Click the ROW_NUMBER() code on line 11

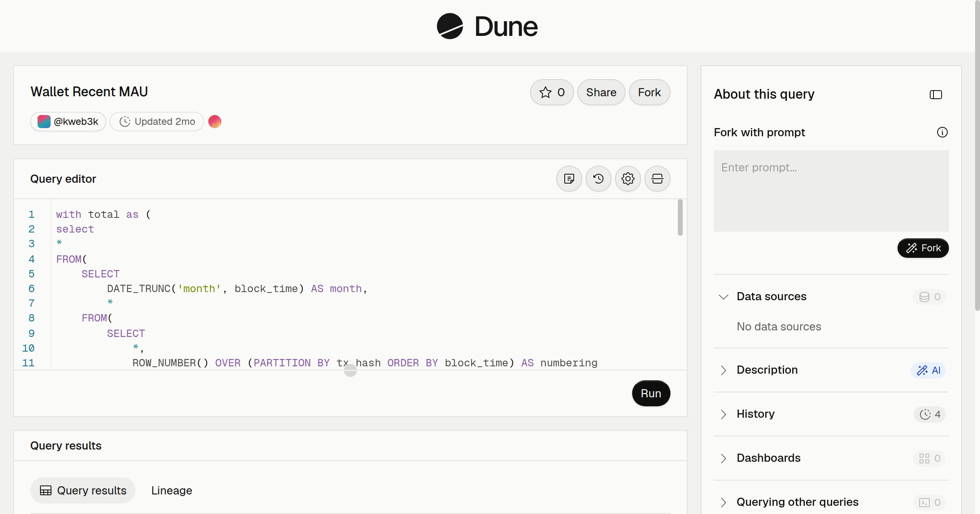coord(170,363)
